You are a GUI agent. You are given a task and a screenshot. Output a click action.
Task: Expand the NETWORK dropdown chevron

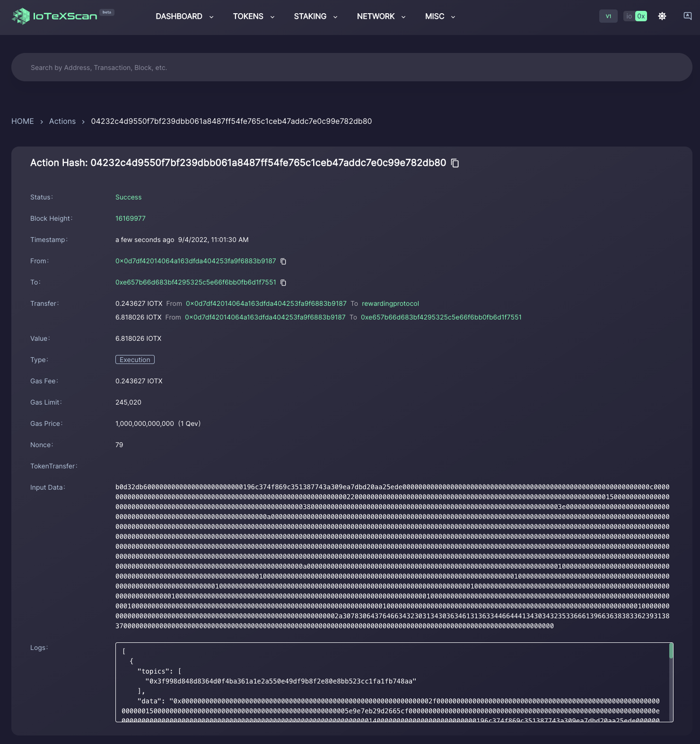(x=403, y=17)
